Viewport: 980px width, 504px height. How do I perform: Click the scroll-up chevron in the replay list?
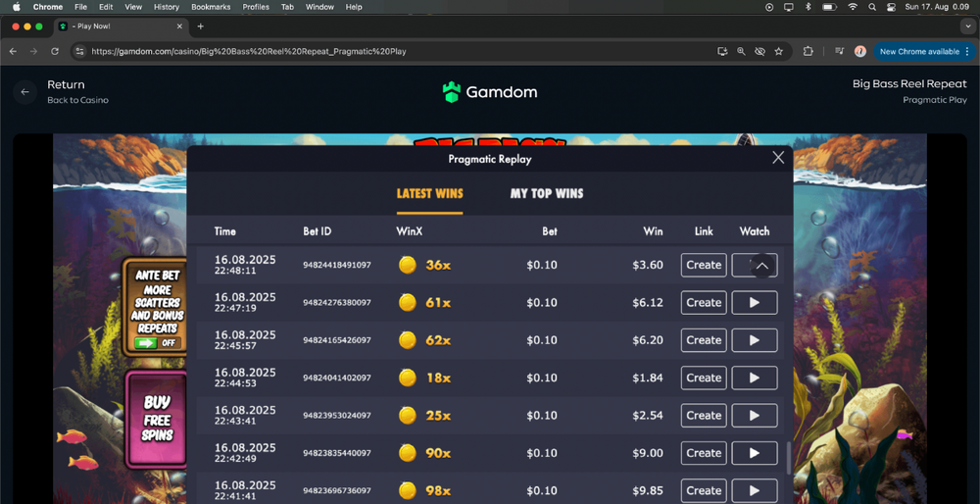click(x=761, y=266)
